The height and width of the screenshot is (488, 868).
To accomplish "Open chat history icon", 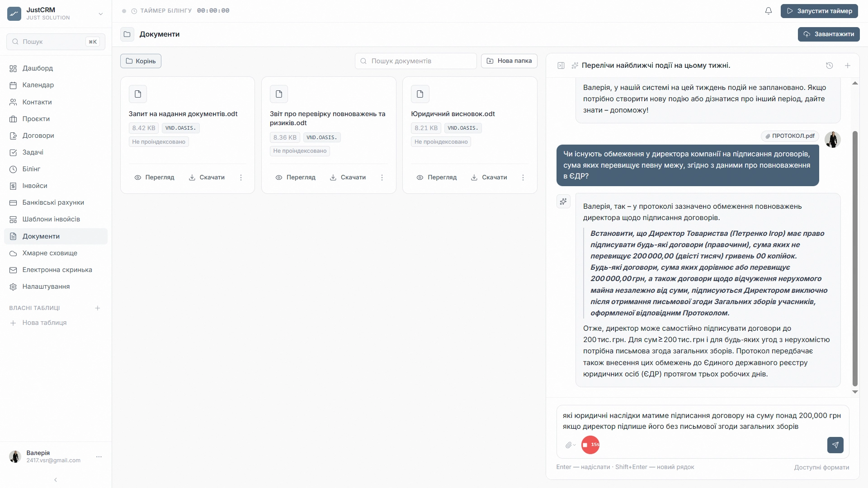I will (x=830, y=66).
